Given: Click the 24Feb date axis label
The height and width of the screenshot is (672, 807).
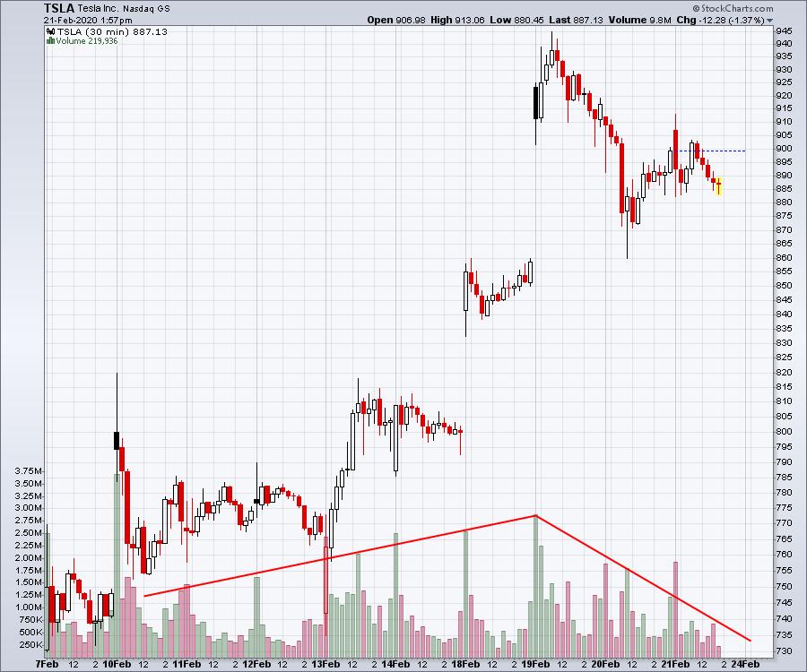Looking at the screenshot, I should coord(746,664).
